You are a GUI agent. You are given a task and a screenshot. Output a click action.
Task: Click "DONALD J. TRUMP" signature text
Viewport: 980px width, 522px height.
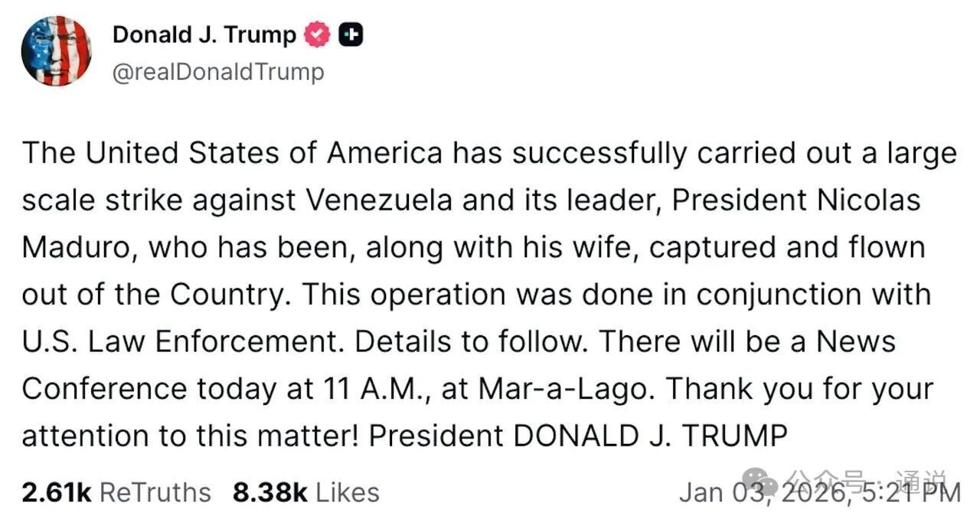coord(649,436)
